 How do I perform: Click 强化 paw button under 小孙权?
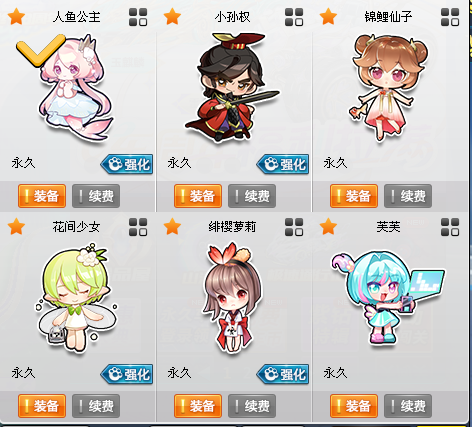(x=283, y=164)
